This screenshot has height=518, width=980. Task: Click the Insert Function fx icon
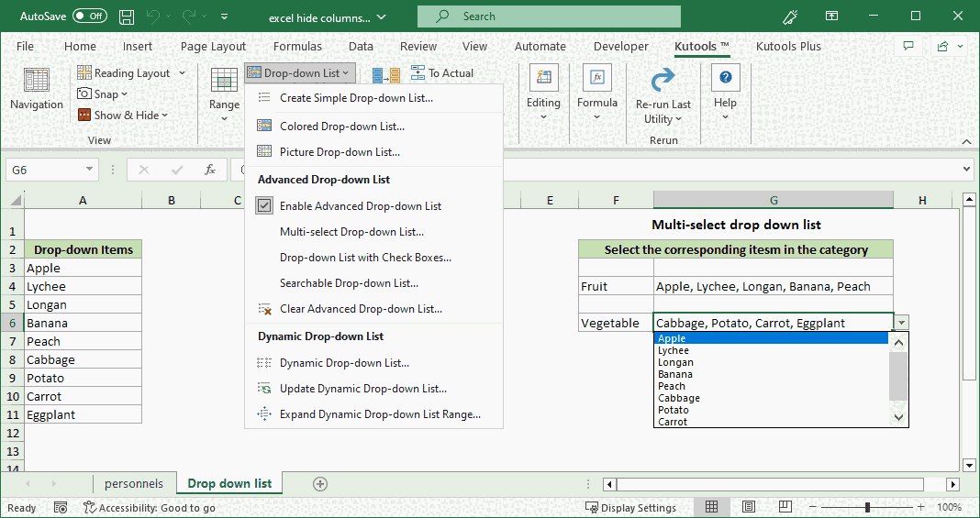click(x=210, y=170)
